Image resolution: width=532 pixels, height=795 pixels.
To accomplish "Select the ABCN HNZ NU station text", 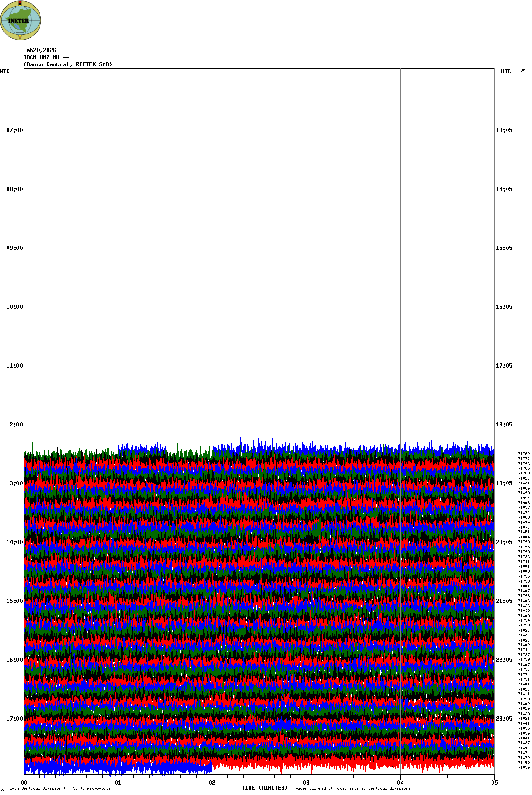I will pyautogui.click(x=46, y=57).
